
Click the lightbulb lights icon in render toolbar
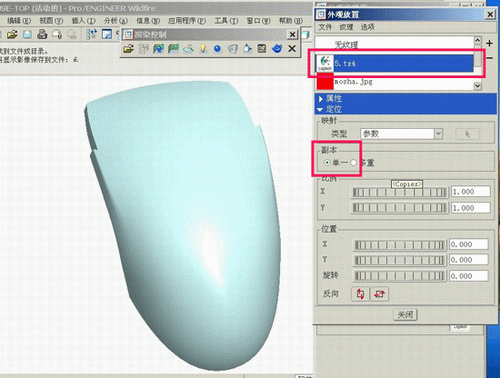(203, 49)
